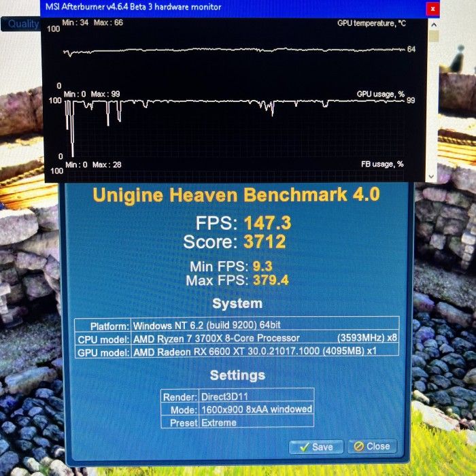
Task: Close the Heaven benchmark results dialog
Action: click(x=372, y=446)
